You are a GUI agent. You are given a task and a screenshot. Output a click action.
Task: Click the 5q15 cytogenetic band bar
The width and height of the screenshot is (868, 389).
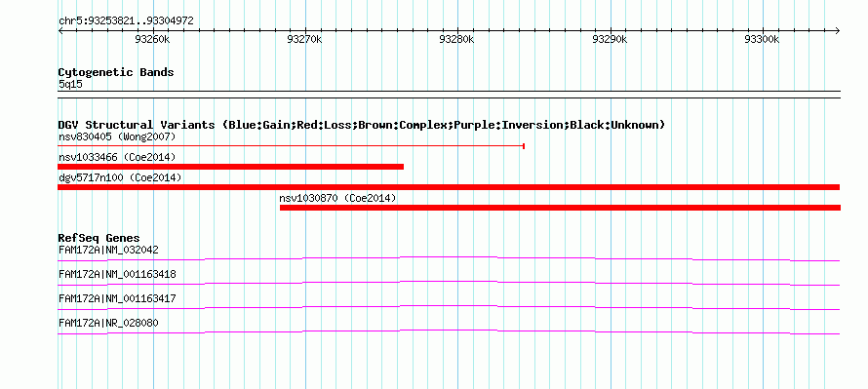click(x=449, y=95)
